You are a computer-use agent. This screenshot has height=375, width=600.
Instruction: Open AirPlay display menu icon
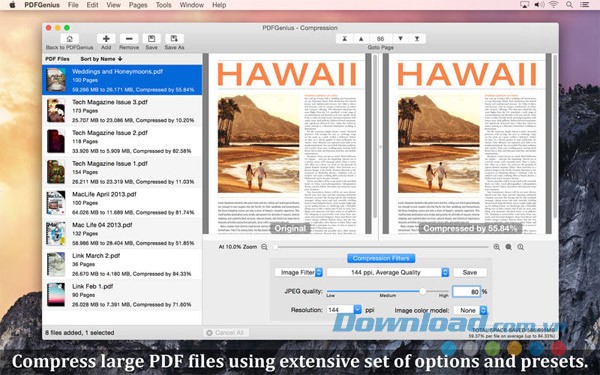pyautogui.click(x=524, y=5)
